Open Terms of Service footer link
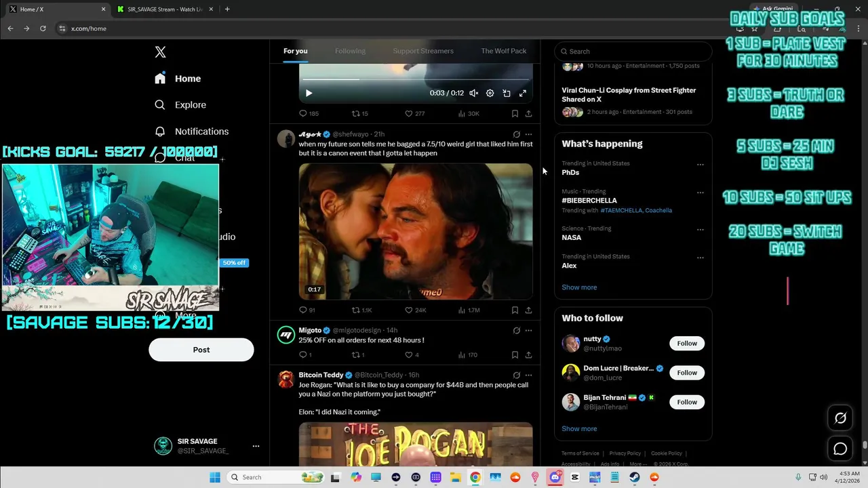The image size is (868, 488). (580, 453)
